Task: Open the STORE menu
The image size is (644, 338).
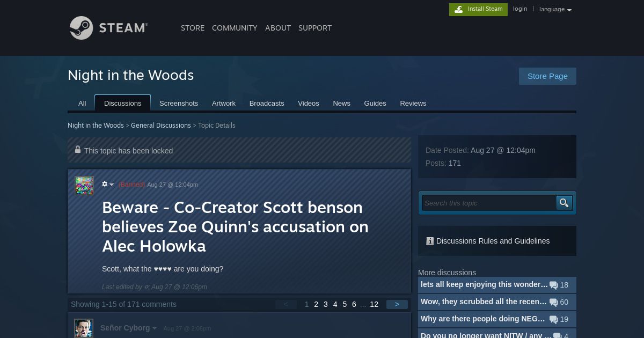Action: 193,28
